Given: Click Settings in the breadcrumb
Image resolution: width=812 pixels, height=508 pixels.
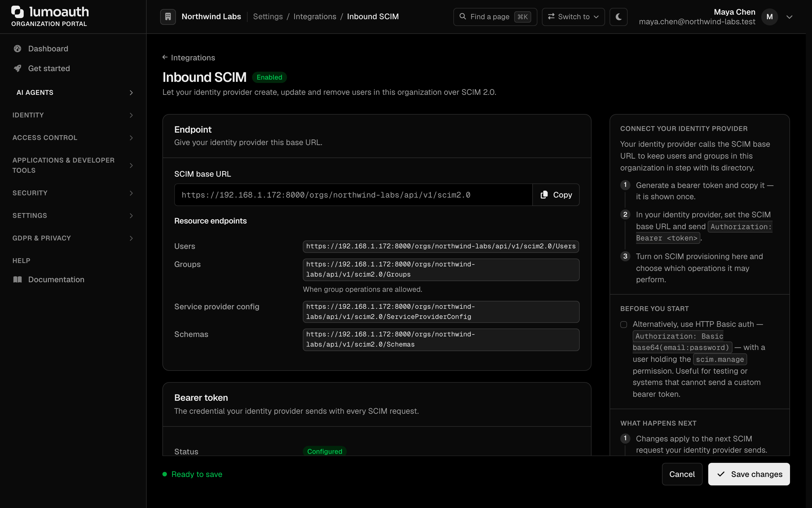Looking at the screenshot, I should point(268,16).
